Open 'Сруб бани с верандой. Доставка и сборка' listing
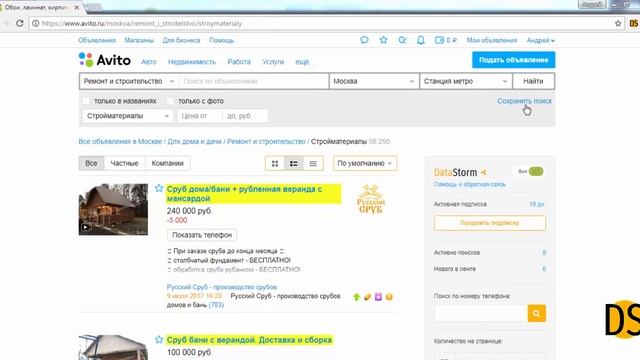640x360 pixels. click(249, 340)
